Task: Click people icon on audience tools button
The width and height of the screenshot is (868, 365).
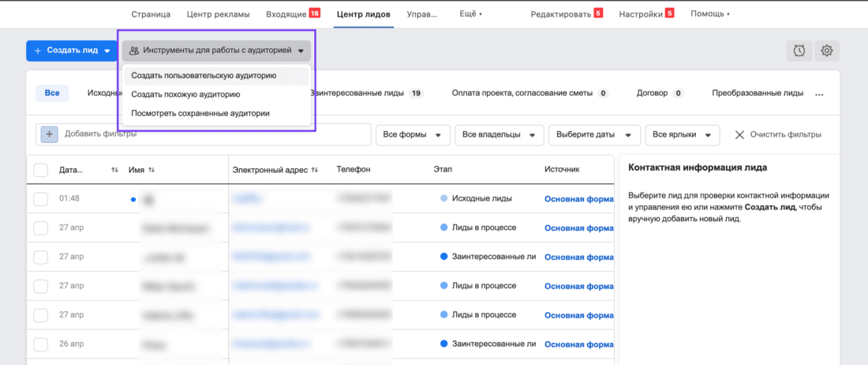Action: coord(134,51)
